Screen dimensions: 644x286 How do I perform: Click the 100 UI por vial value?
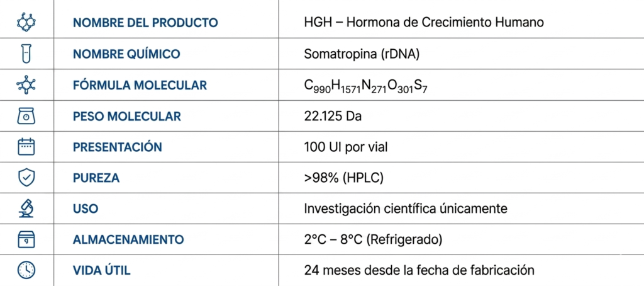point(346,147)
